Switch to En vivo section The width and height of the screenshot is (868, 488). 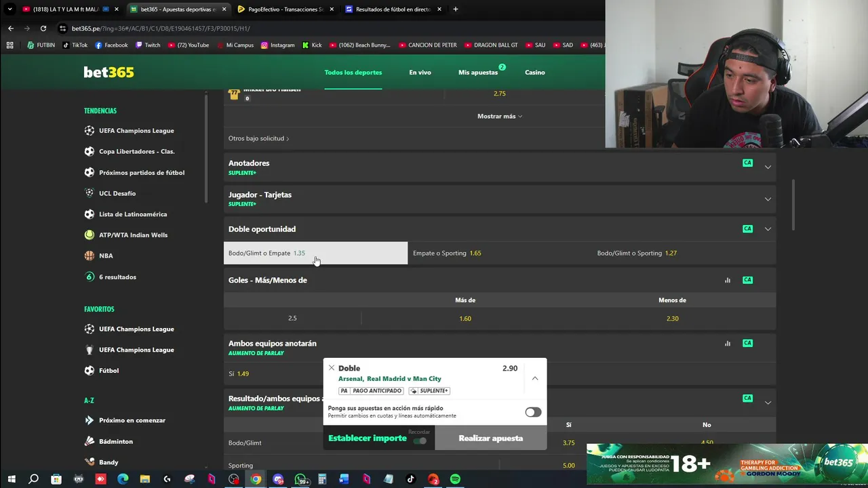[x=420, y=73]
